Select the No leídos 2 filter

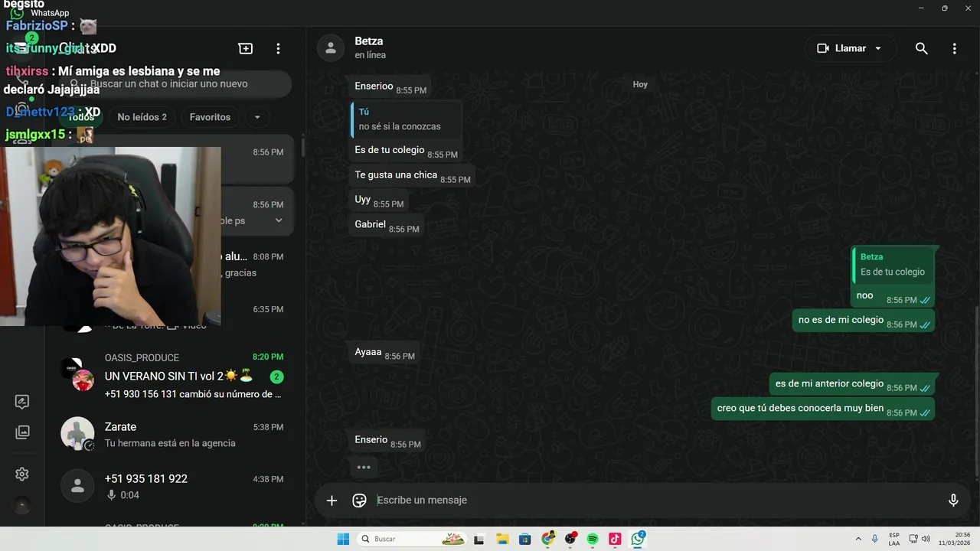(x=142, y=117)
